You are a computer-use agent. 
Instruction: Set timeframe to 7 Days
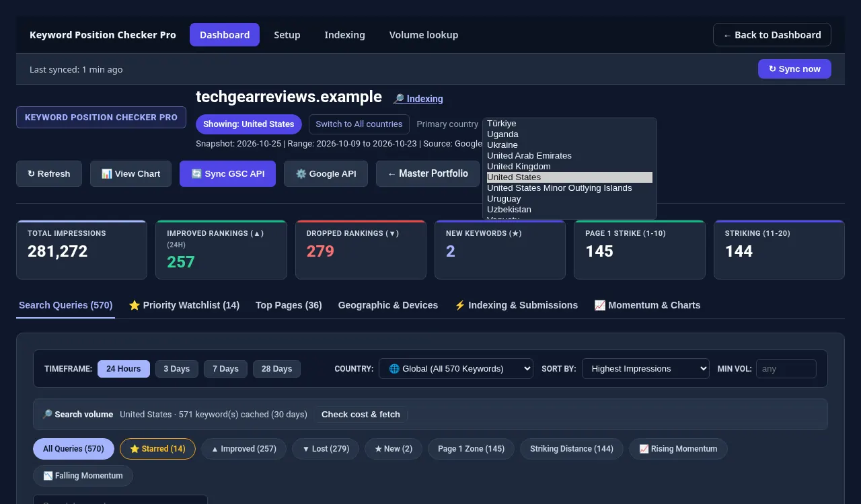tap(225, 369)
